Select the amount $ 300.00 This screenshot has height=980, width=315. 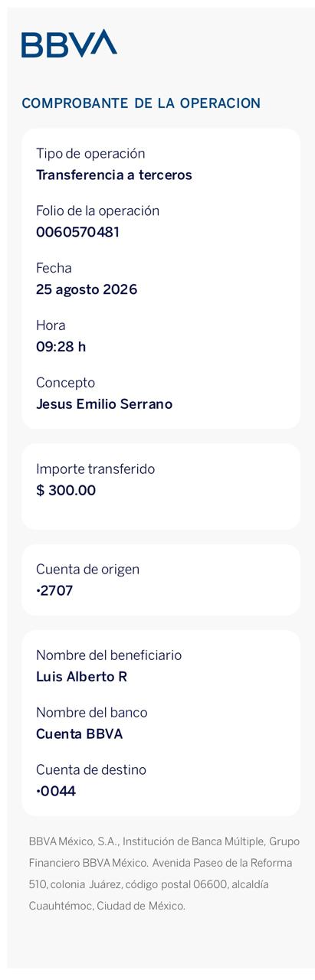tap(66, 491)
